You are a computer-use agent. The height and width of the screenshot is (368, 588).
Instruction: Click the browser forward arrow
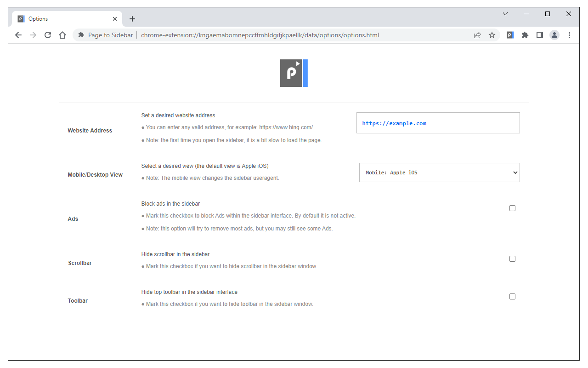(x=33, y=35)
